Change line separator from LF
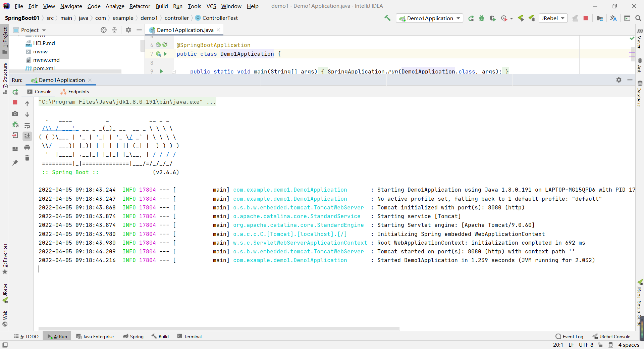Screen dimensions: 644x349 click(571, 345)
